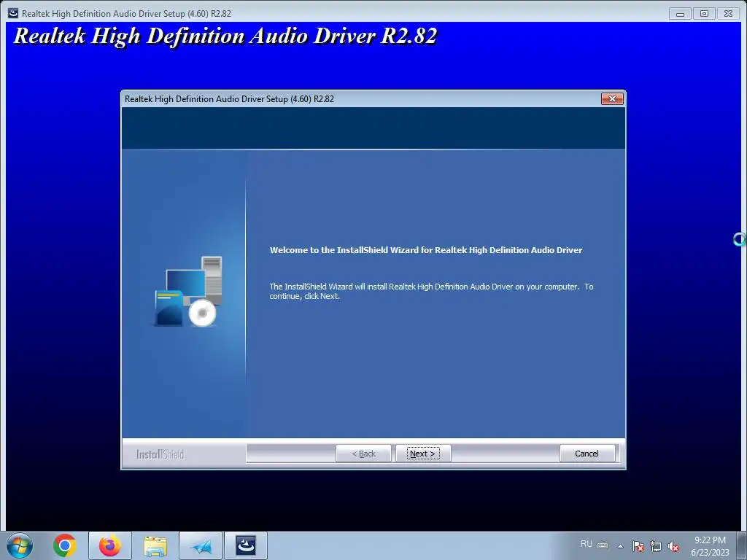Click the muted speaker volume icon
This screenshot has height=560, width=747.
coord(673,546)
